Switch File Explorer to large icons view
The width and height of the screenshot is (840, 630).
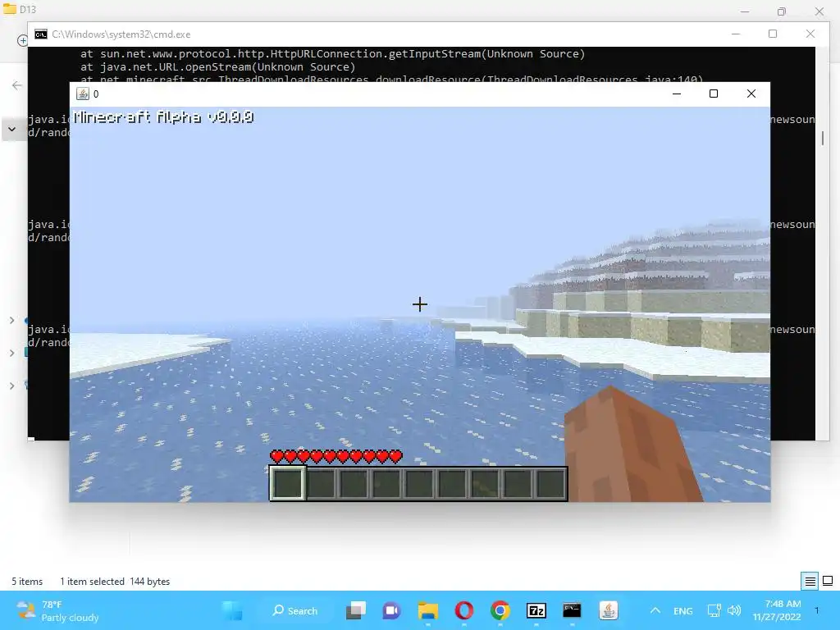[x=828, y=582]
